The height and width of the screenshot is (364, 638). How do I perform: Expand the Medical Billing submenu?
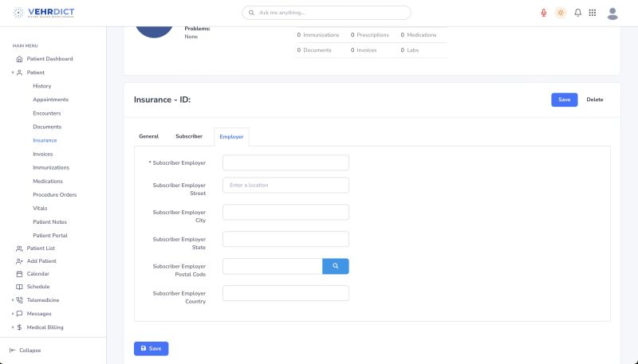coord(13,327)
